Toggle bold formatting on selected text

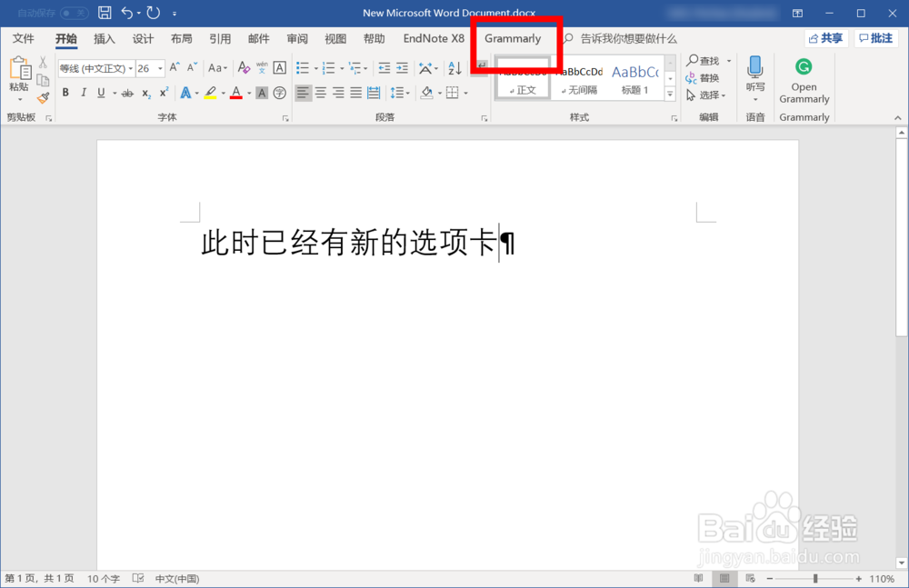coord(65,92)
